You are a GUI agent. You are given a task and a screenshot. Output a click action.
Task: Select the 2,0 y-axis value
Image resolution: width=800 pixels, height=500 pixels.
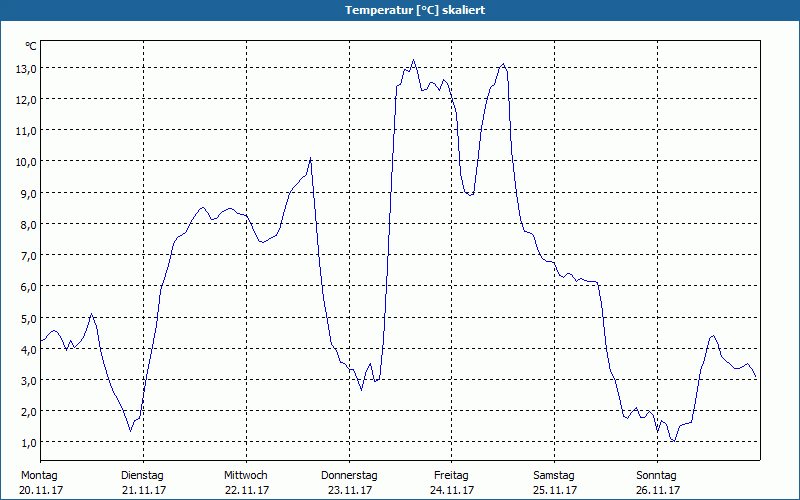29,412
